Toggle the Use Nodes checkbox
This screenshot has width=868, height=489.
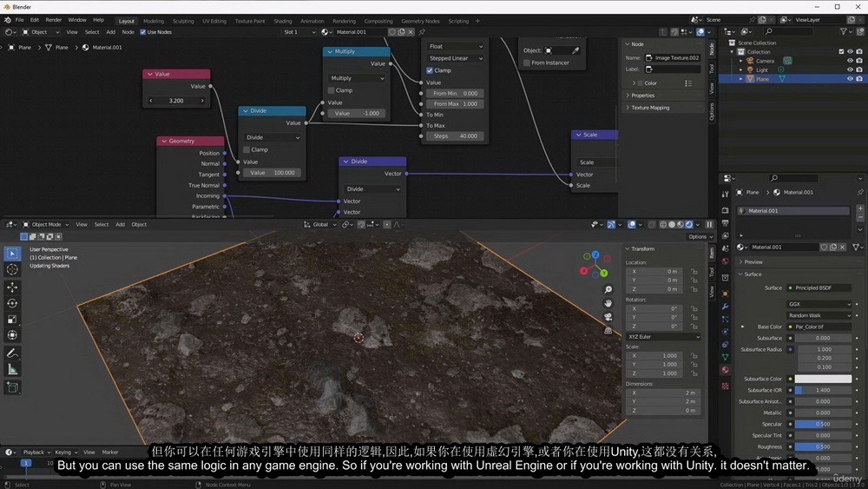143,32
